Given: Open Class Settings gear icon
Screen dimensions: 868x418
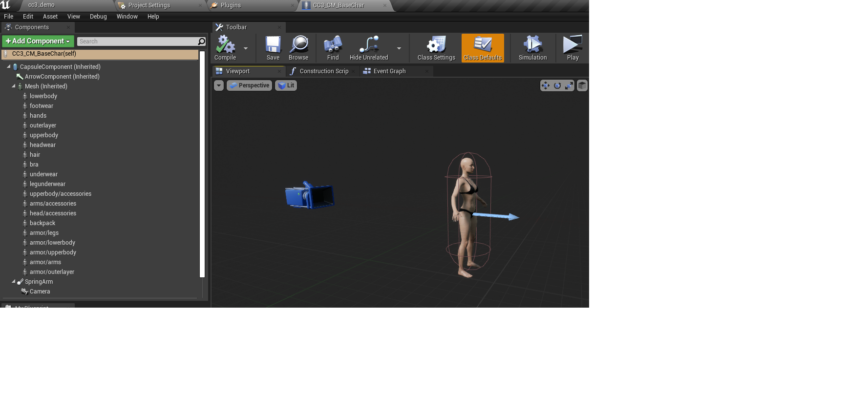Looking at the screenshot, I should click(436, 45).
